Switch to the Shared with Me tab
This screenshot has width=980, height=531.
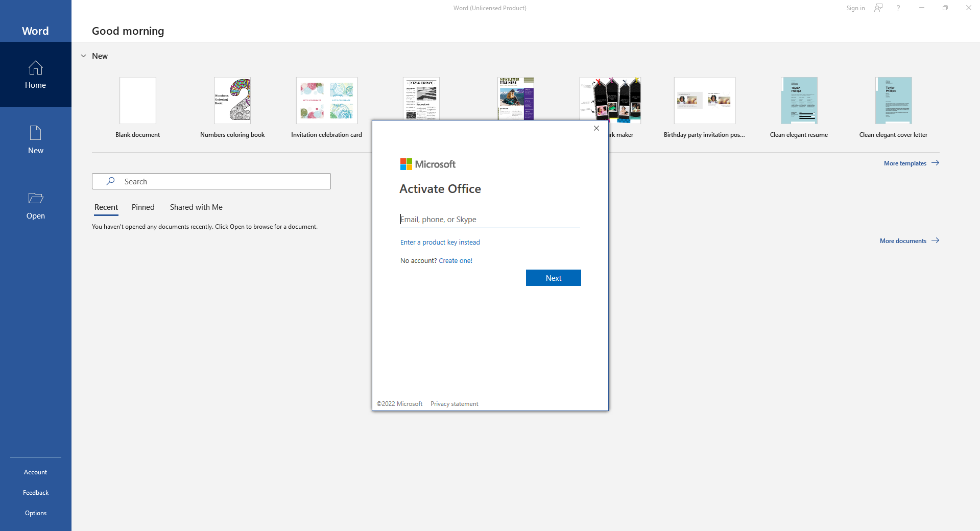196,207
